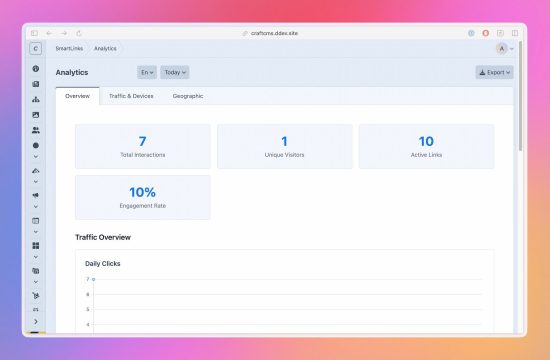
Task: Expand submenu under the megaphone icon
Action: pos(35,207)
